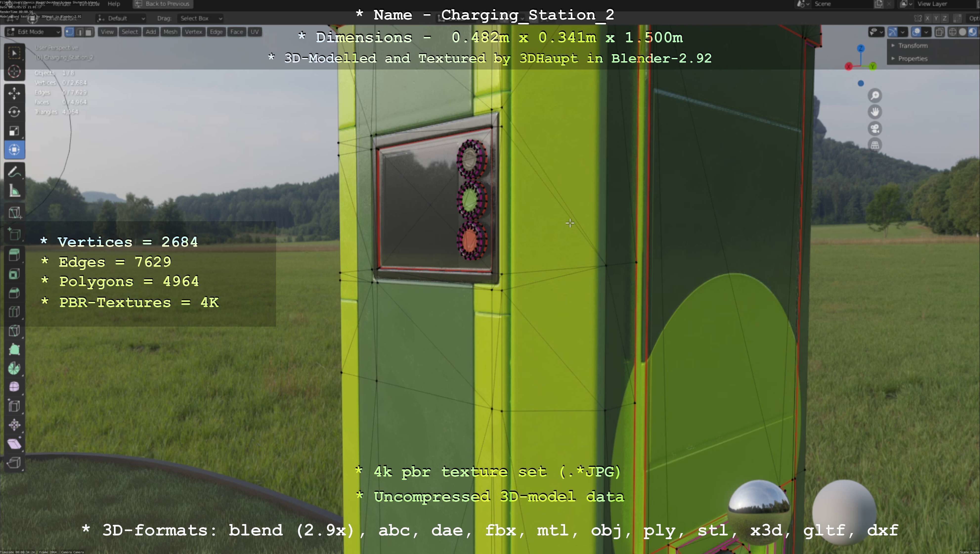Select the Measure ruler tool
980x554 pixels.
click(14, 191)
